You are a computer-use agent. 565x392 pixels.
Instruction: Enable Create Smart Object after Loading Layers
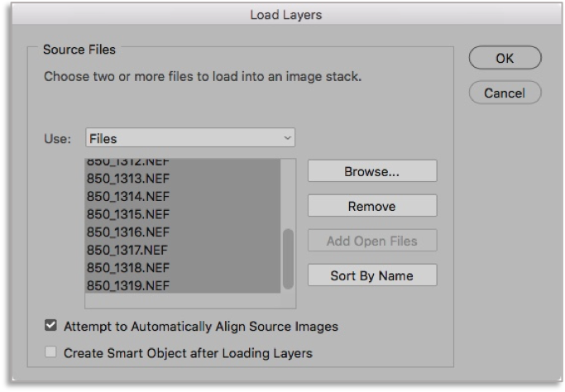[x=50, y=353]
